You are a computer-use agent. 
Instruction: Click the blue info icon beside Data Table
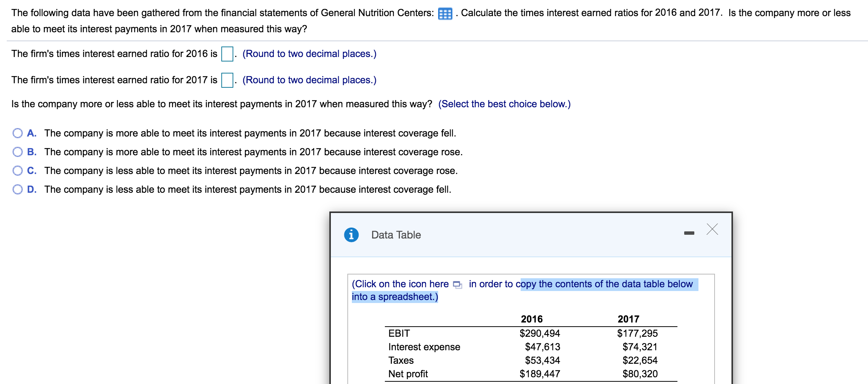[x=351, y=235]
